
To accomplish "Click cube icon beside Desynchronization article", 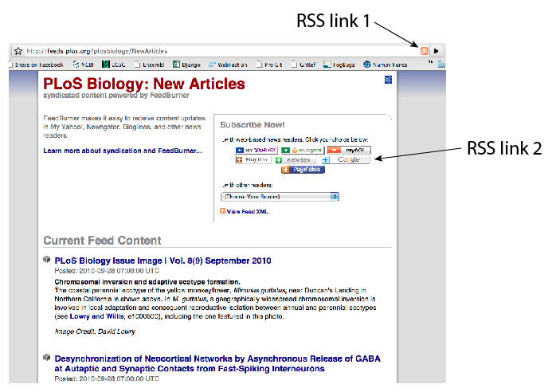I will coord(46,358).
